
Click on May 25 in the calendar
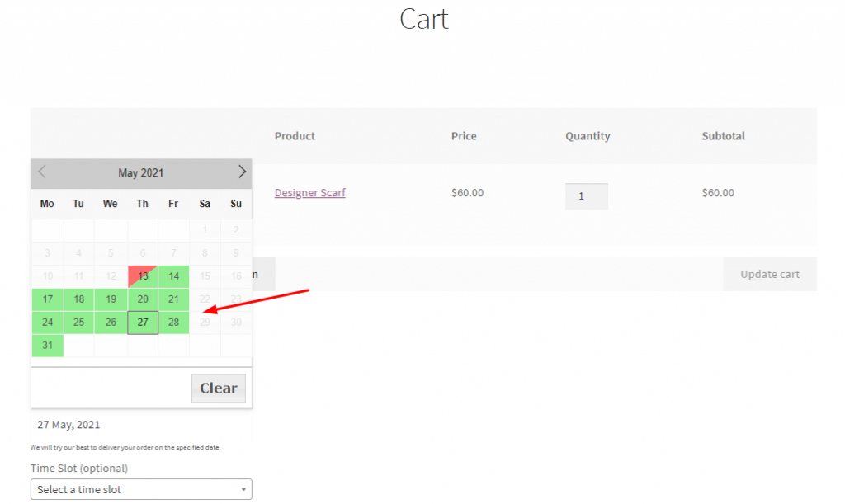(x=78, y=323)
